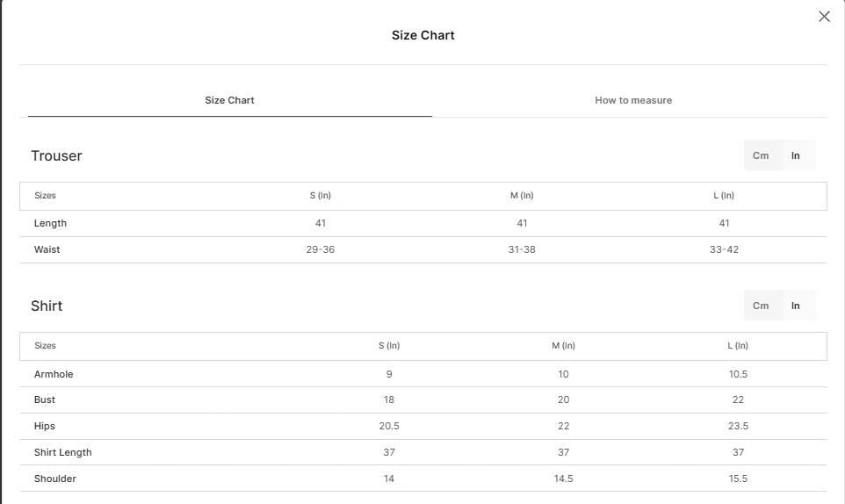Click the Shirt section heading
The image size is (845, 504).
[47, 306]
